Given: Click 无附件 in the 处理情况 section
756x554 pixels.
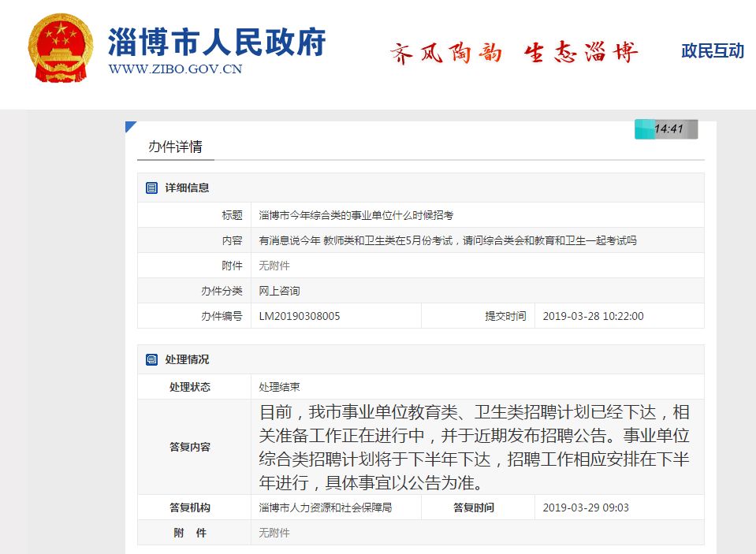Looking at the screenshot, I should (x=274, y=533).
